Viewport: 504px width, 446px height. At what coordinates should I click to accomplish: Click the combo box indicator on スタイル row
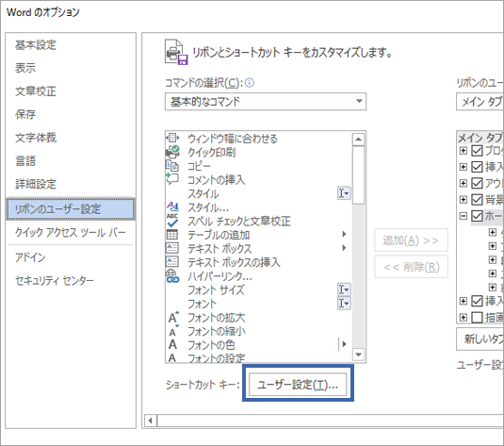344,193
